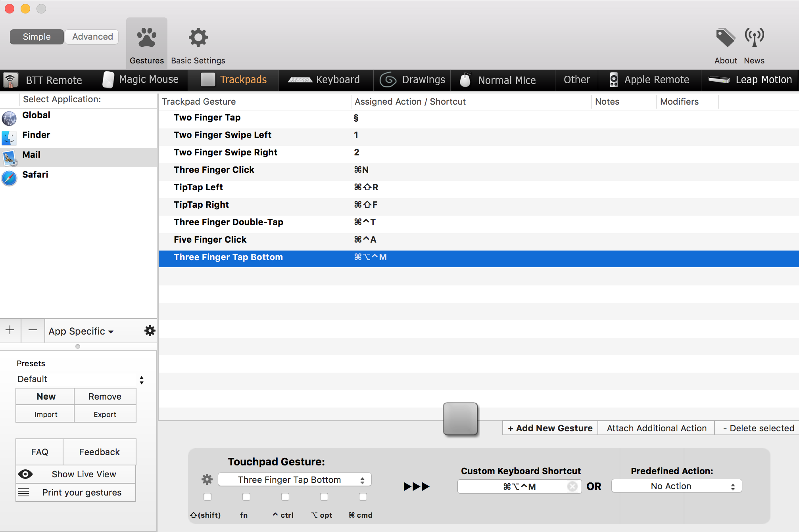
Task: Click the eye icon for Live View
Action: click(26, 474)
